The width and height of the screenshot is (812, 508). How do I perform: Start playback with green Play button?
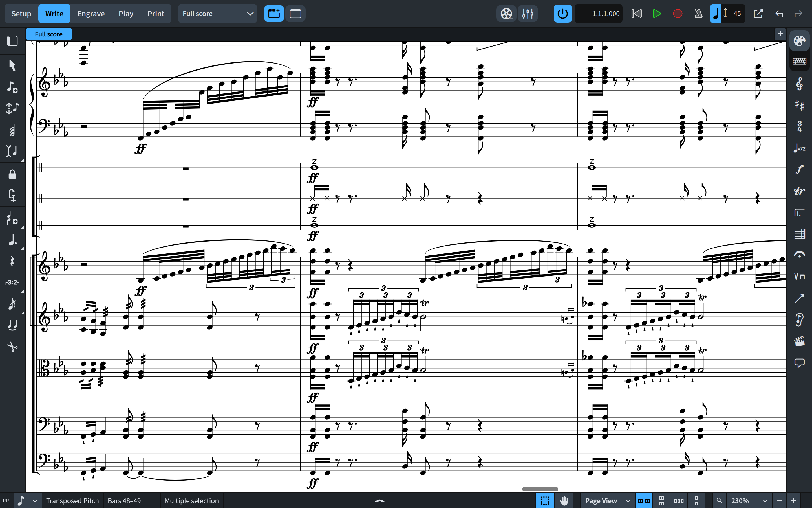pos(657,14)
